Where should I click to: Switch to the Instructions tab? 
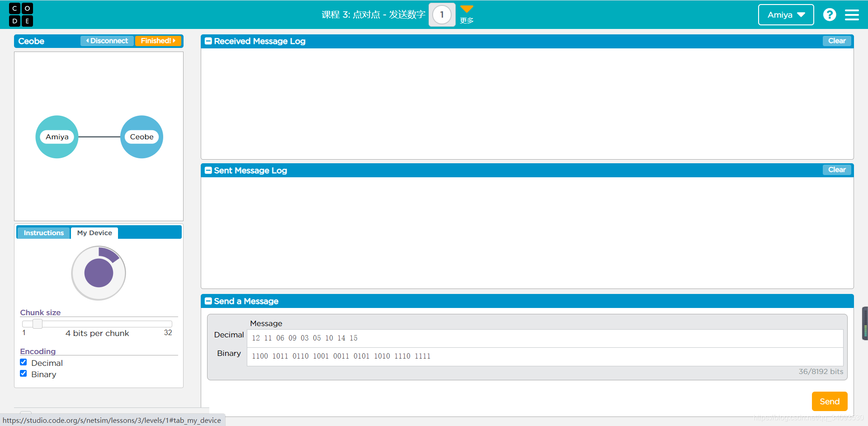pos(44,233)
